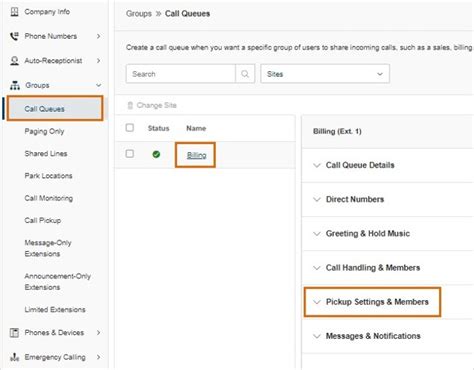Open Park Locations in sidebar

coord(48,176)
